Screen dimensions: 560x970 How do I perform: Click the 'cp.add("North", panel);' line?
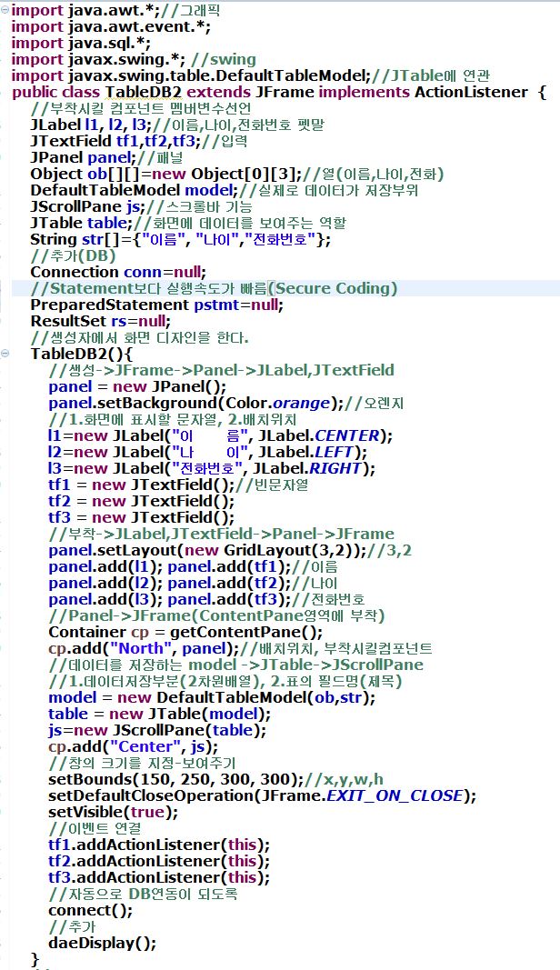point(241,648)
